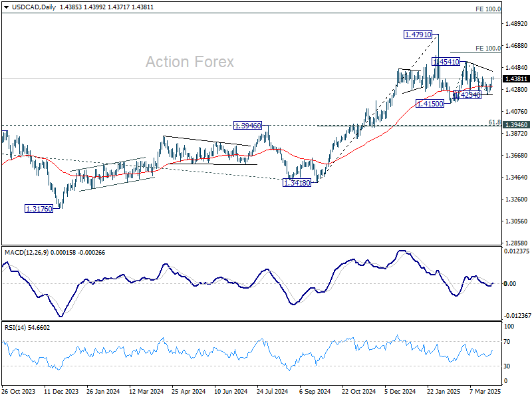Select the 1.42540 price label
The image size is (532, 399).
pyautogui.click(x=467, y=95)
